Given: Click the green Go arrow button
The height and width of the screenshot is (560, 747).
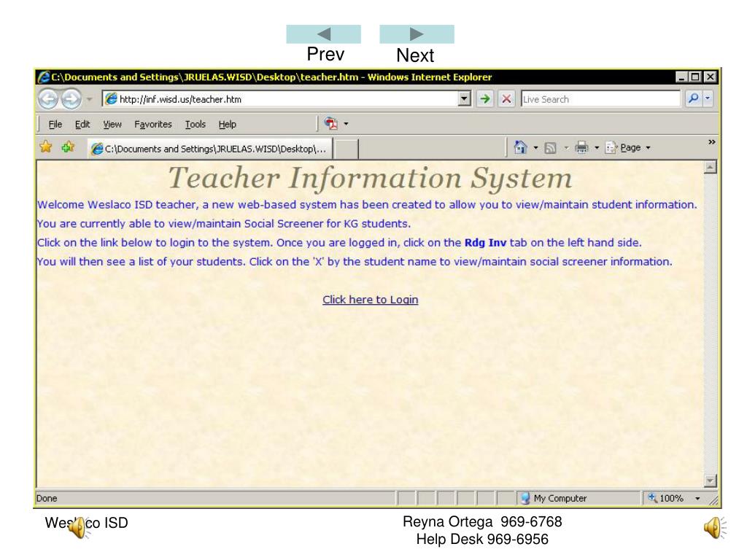Looking at the screenshot, I should [485, 99].
